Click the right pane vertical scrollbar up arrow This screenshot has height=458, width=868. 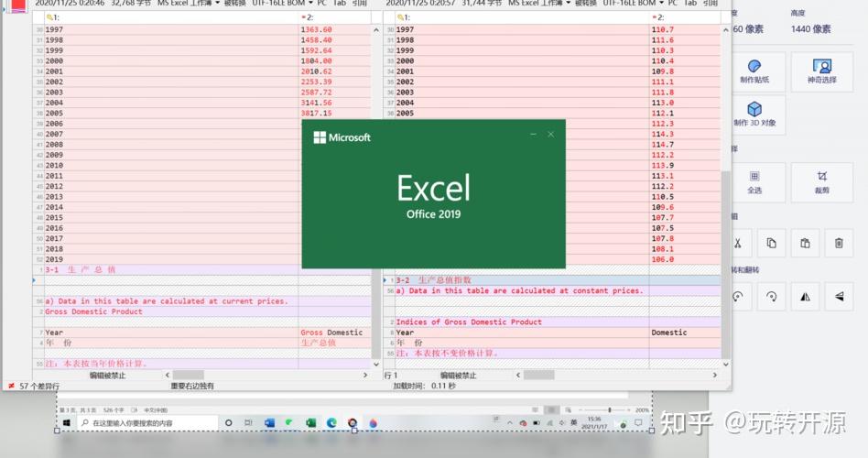click(x=726, y=30)
